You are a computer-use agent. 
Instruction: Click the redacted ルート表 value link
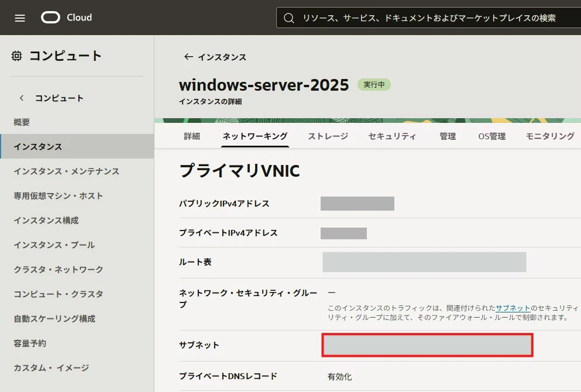click(424, 262)
